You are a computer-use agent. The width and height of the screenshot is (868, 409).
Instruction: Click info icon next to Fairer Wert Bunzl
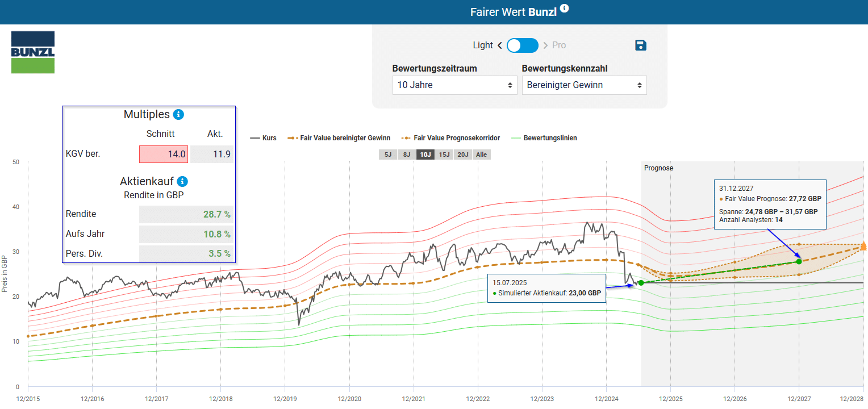point(564,9)
